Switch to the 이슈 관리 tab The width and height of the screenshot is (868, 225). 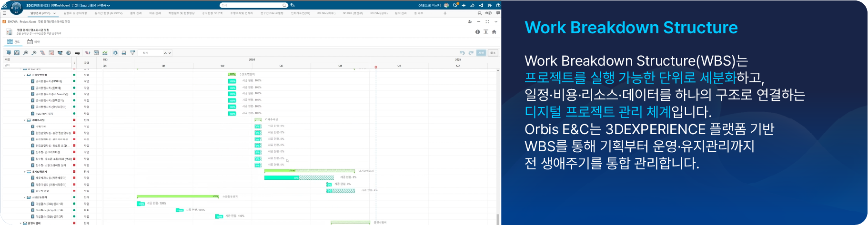[x=155, y=13]
